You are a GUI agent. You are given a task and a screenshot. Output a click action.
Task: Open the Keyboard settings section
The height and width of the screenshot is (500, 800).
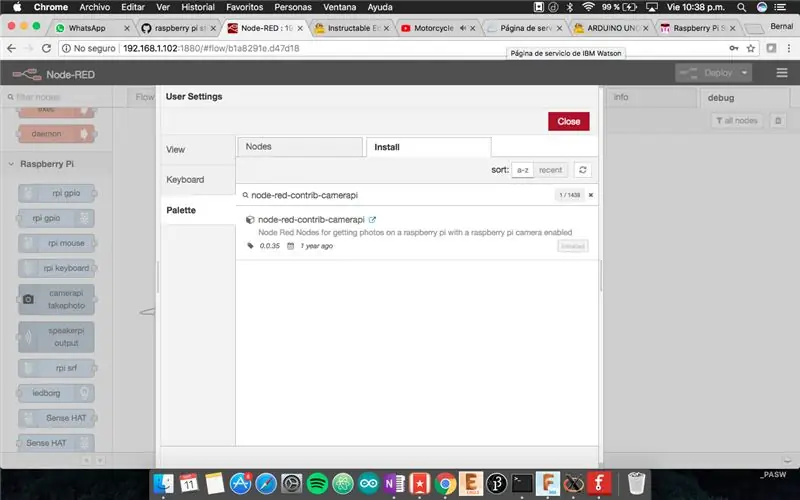click(198, 180)
